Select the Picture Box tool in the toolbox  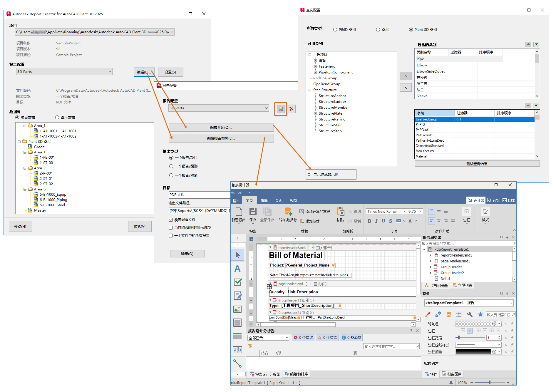237,309
